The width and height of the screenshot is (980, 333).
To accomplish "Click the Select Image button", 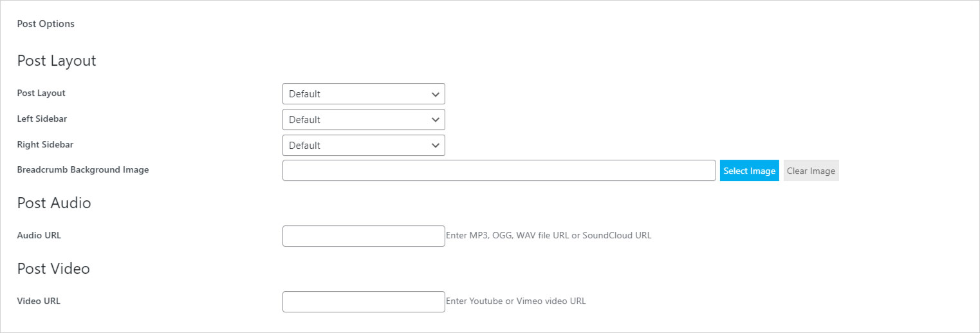I will coord(750,171).
